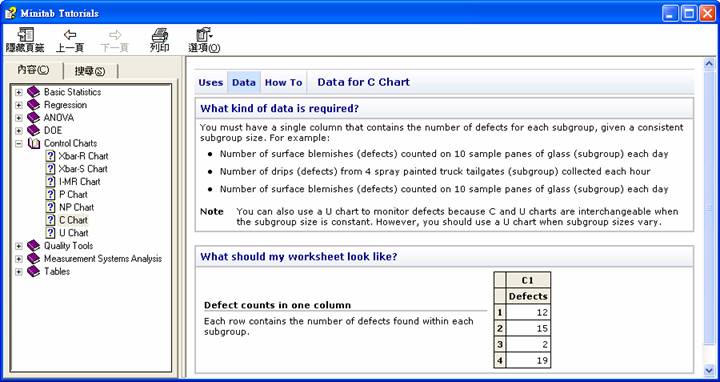720x382 pixels.
Task: Click the P Chart topic page icon
Action: coord(51,195)
